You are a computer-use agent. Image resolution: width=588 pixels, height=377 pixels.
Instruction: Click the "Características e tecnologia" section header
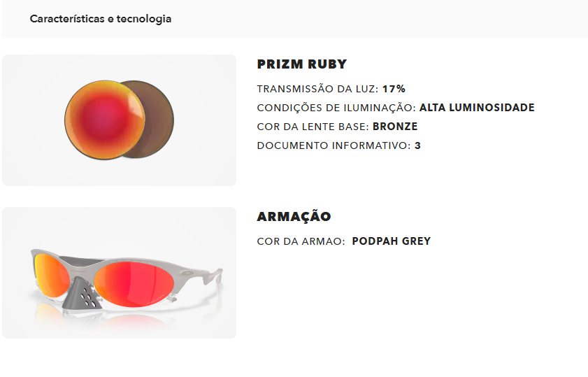(101, 19)
